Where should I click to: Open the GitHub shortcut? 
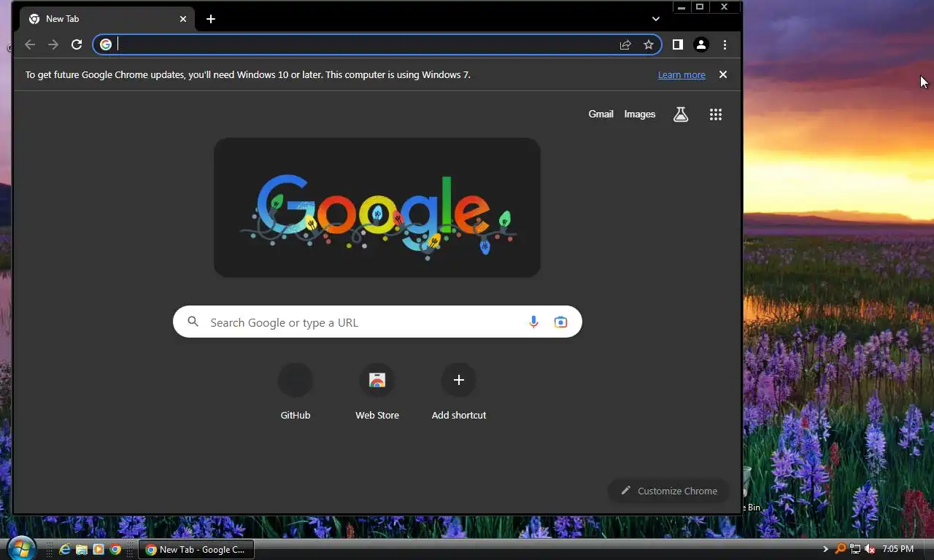point(296,392)
